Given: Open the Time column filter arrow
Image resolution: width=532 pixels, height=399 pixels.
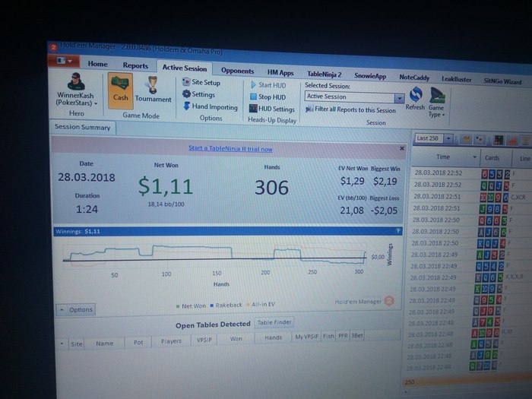Looking at the screenshot, I should point(475,157).
